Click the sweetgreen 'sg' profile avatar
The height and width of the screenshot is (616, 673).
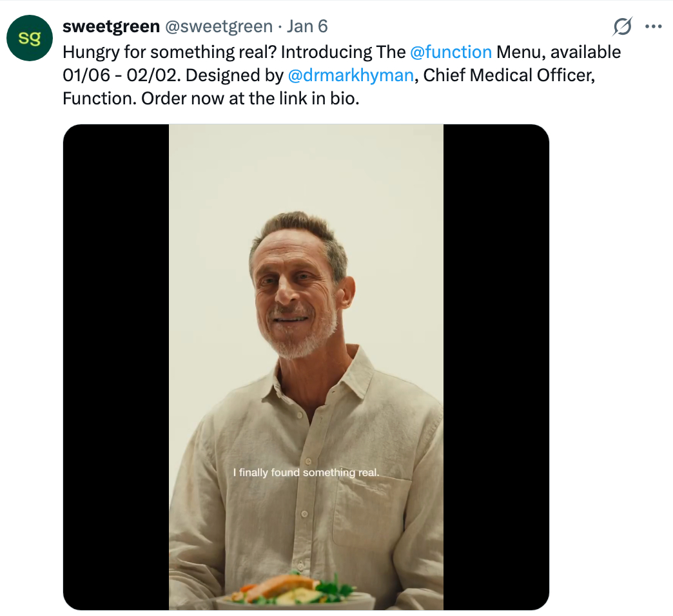[29, 38]
